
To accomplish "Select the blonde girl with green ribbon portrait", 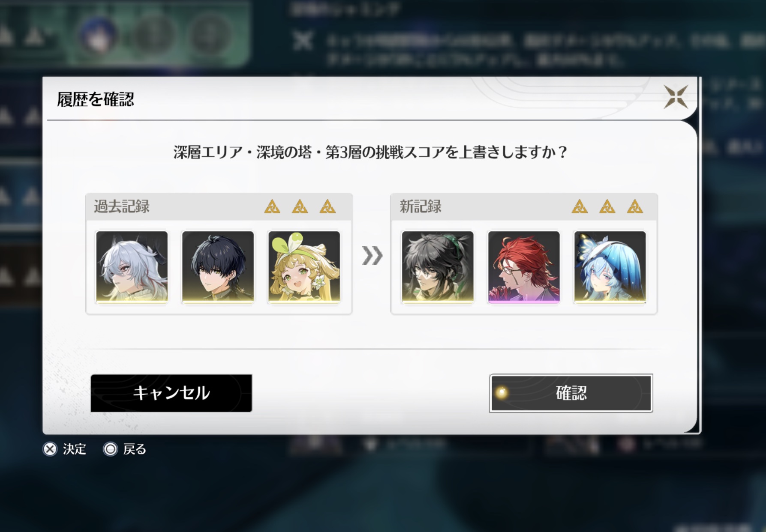I will [304, 267].
